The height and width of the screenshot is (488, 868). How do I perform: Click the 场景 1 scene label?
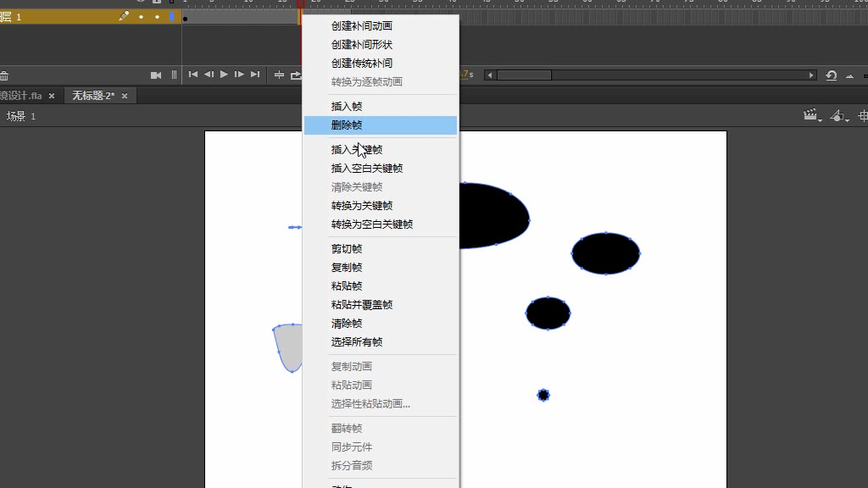(x=21, y=116)
